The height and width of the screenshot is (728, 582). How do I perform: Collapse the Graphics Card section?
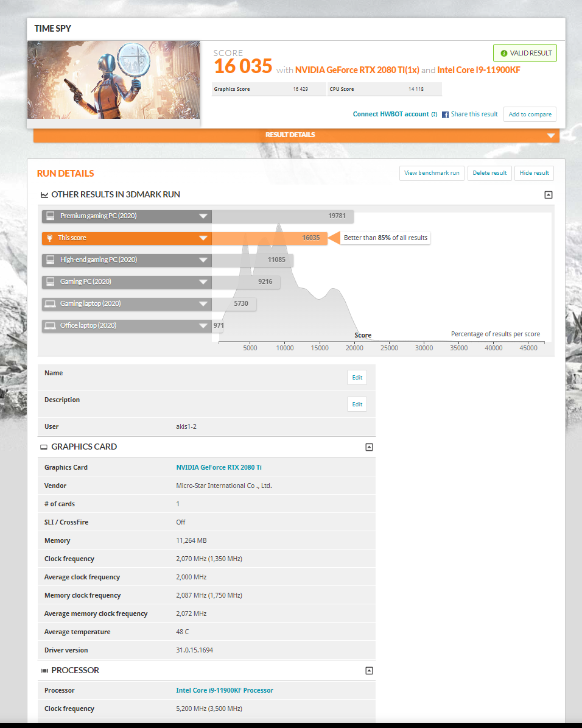coord(369,447)
